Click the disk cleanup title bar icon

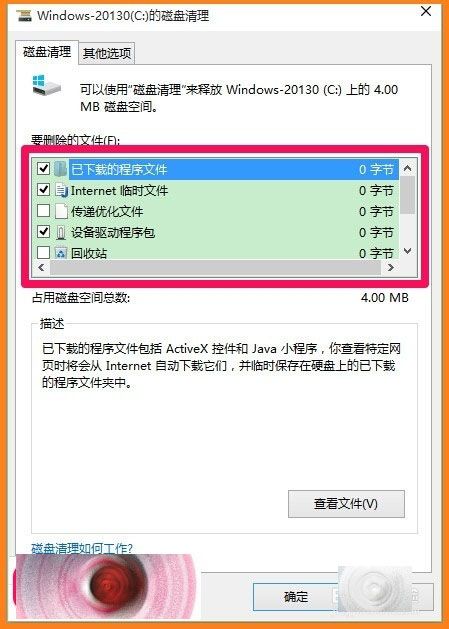coord(24,15)
